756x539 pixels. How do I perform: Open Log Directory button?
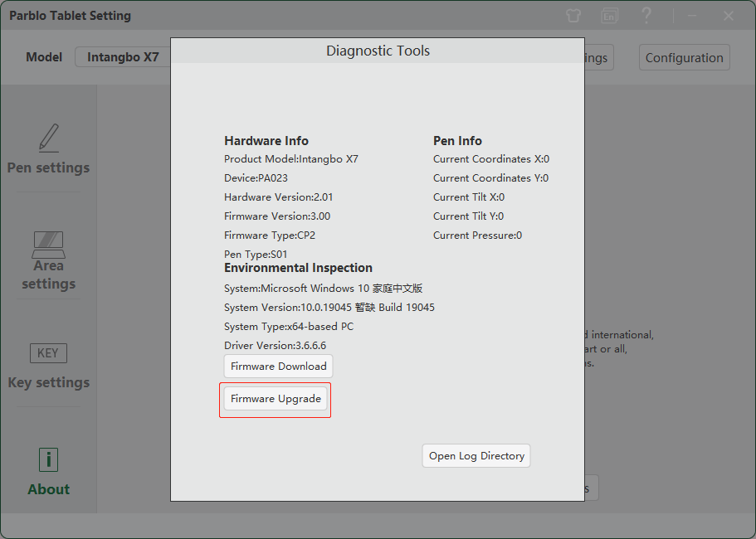coord(476,456)
